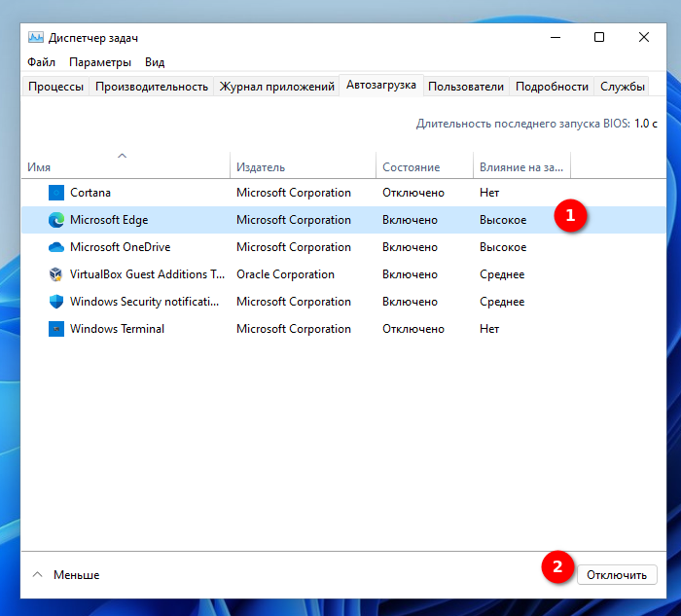Minimize the Диспетчер задач window
681x616 pixels.
pos(556,37)
